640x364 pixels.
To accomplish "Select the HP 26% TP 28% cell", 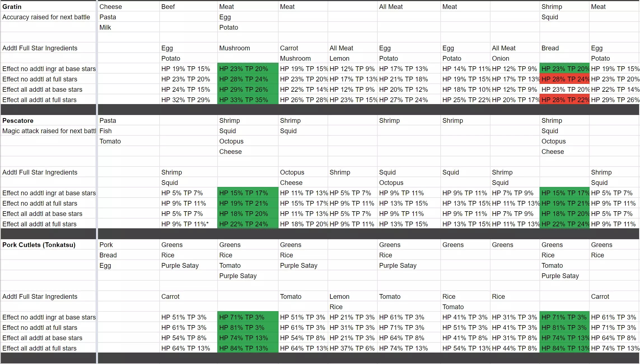I will [x=303, y=100].
